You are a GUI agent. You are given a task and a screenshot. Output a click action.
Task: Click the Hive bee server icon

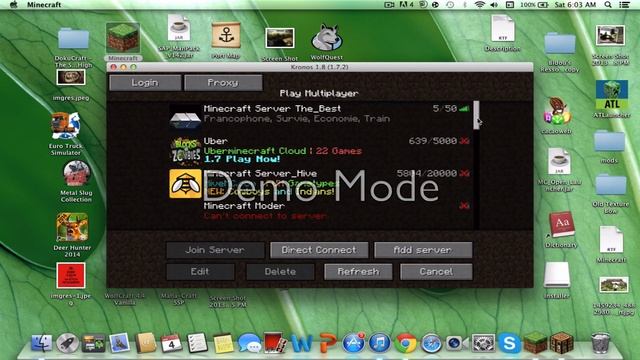coord(185,184)
